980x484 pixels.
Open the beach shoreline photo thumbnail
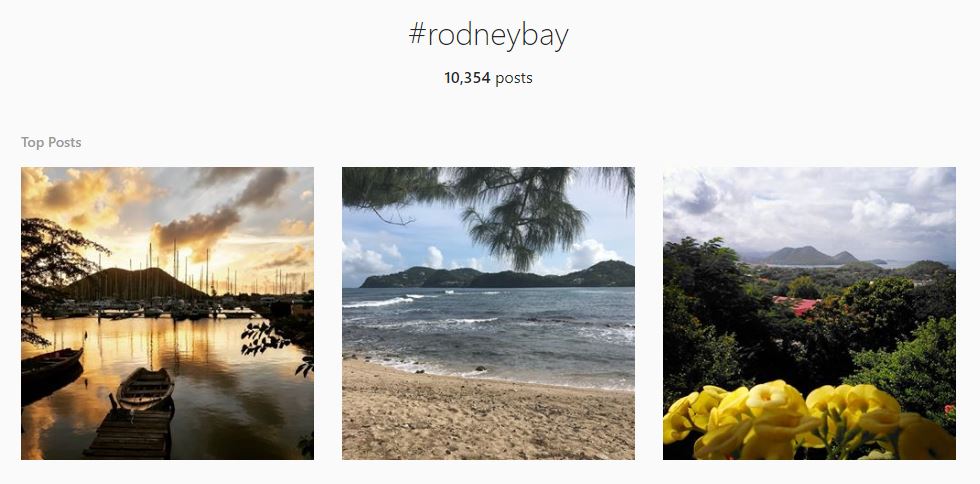tap(488, 313)
